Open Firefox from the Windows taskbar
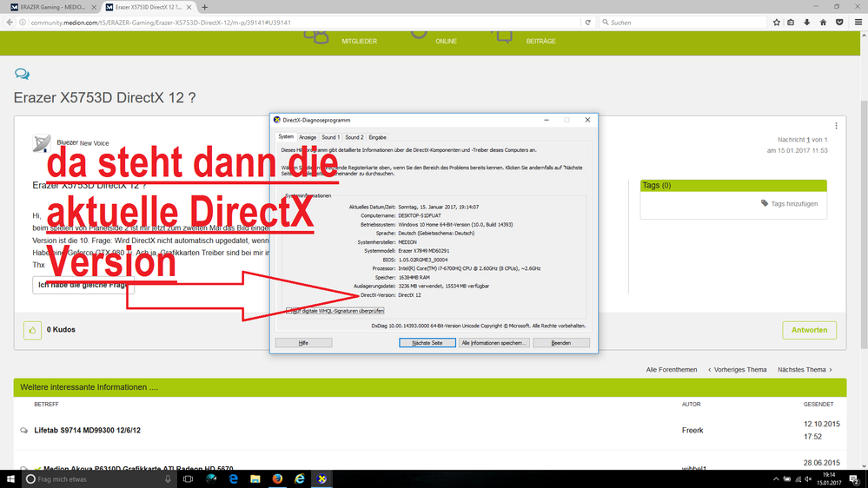868x488 pixels. [x=278, y=478]
